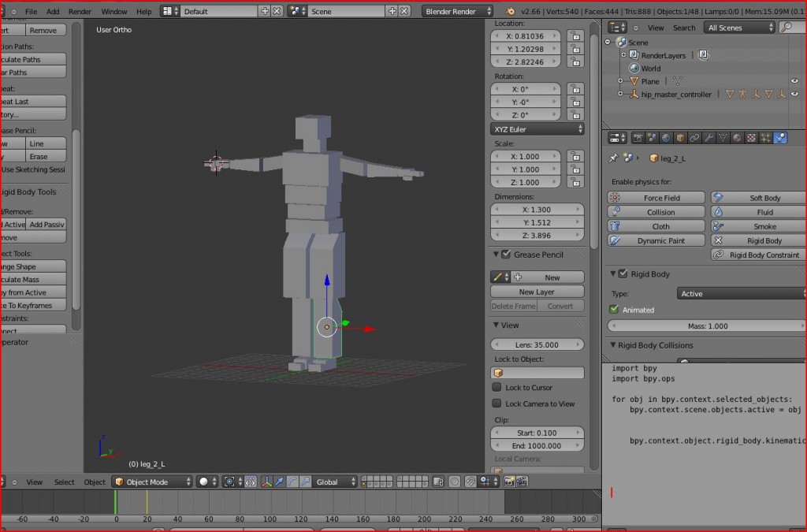Viewport: 807px width, 532px height.
Task: Open the World properties tab
Action: tap(666, 137)
